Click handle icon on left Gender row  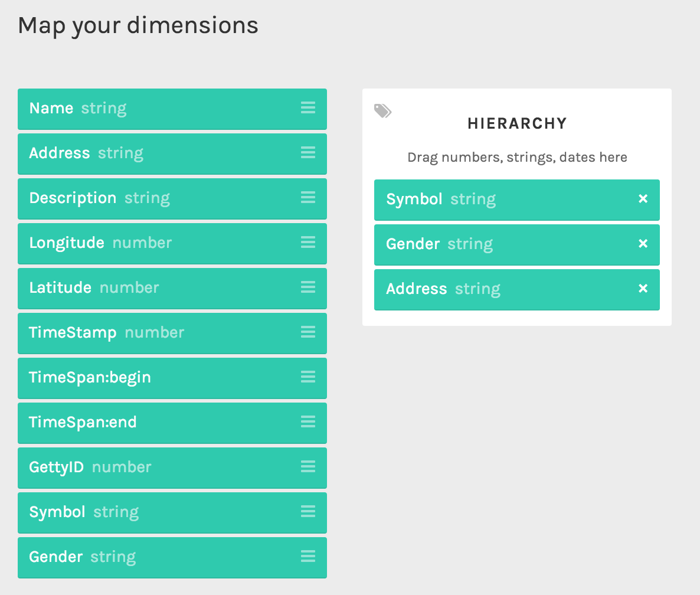308,556
